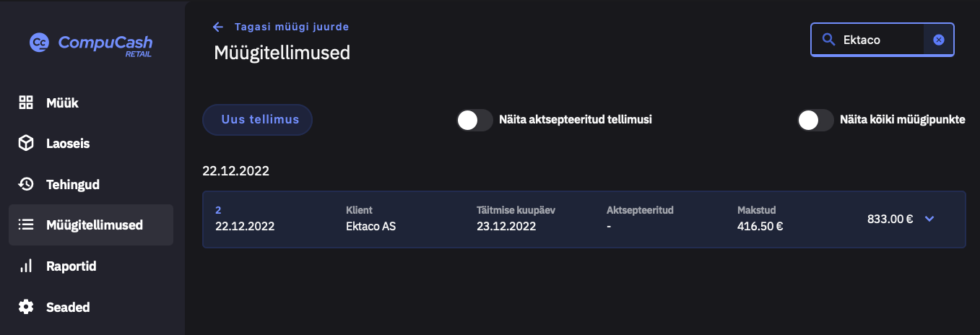This screenshot has width=980, height=335.
Task: Enable Näita aktsepteeritud tellimusi toggle
Action: coord(474,120)
